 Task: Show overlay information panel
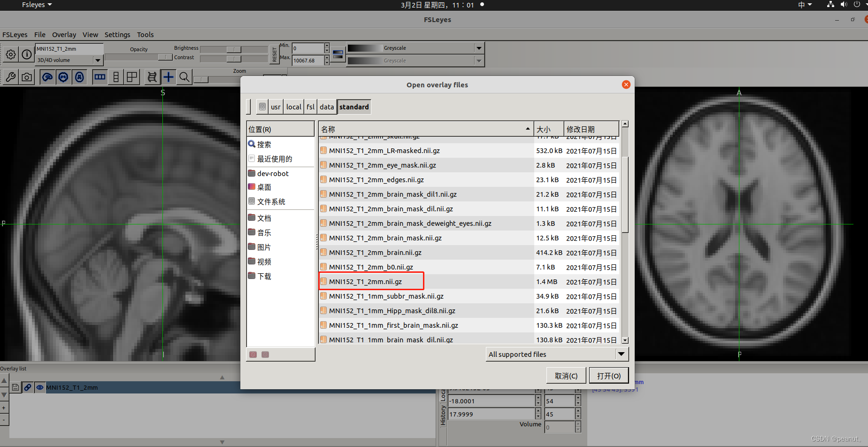coord(27,54)
